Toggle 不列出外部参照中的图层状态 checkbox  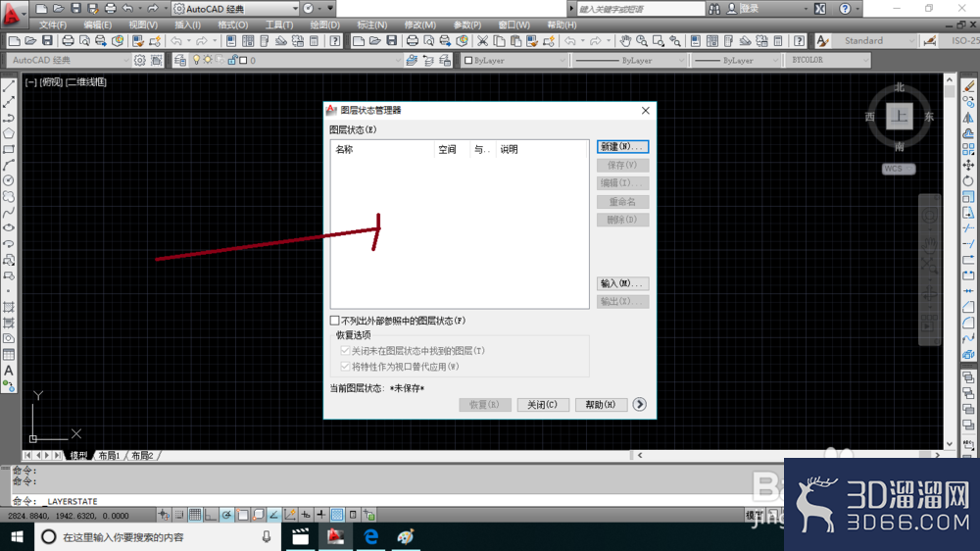[335, 321]
